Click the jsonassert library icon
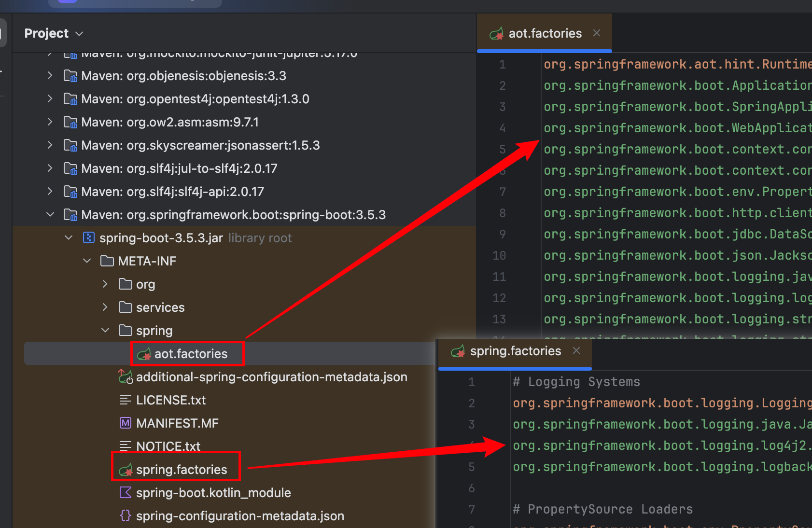 point(70,145)
